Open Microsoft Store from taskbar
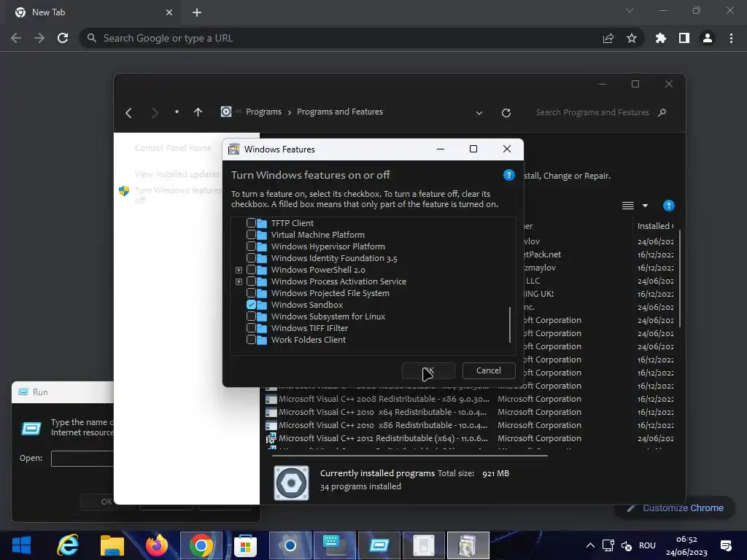747x560 pixels. 245,545
